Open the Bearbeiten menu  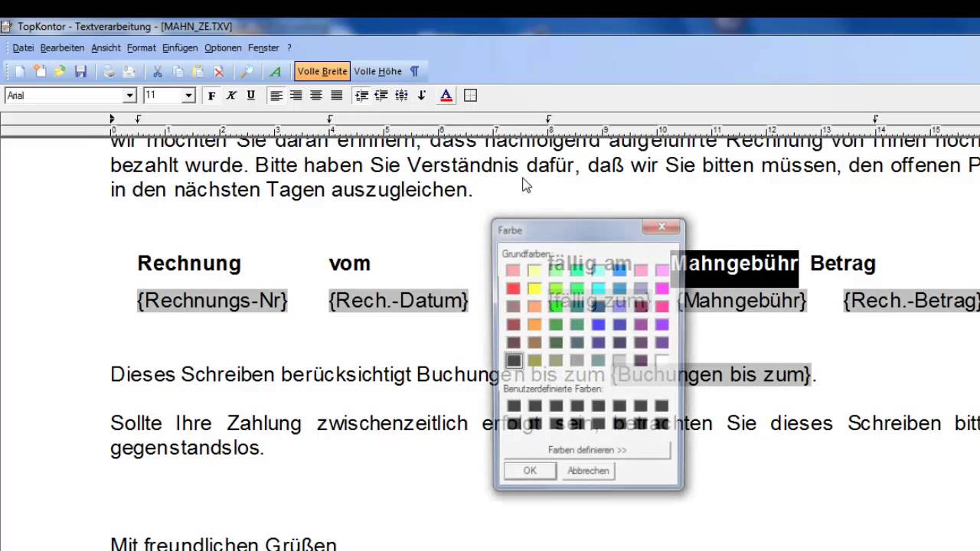[62, 47]
